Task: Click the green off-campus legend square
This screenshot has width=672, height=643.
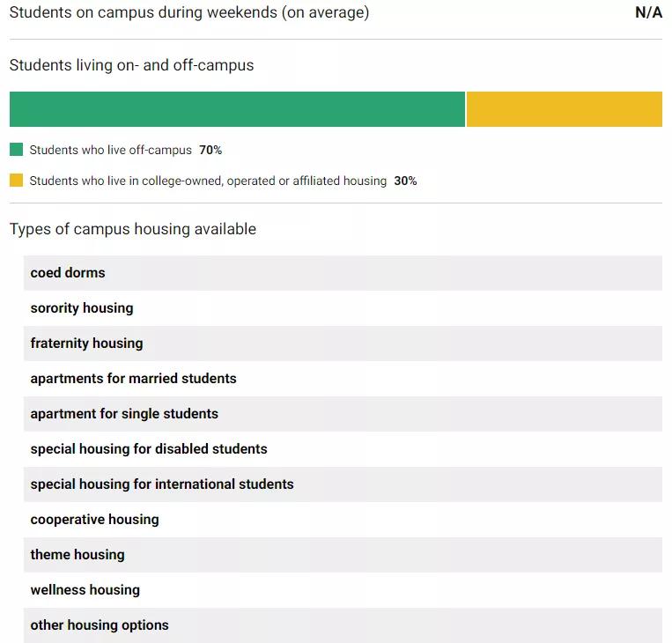Action: coord(16,150)
